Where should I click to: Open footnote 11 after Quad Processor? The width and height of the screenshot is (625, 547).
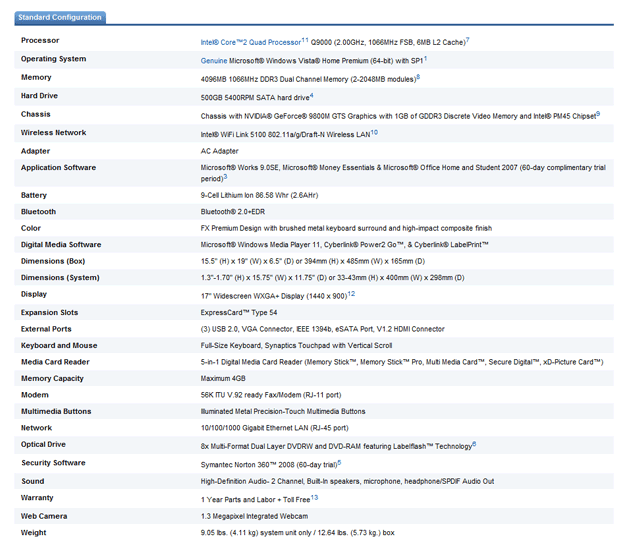[305, 40]
